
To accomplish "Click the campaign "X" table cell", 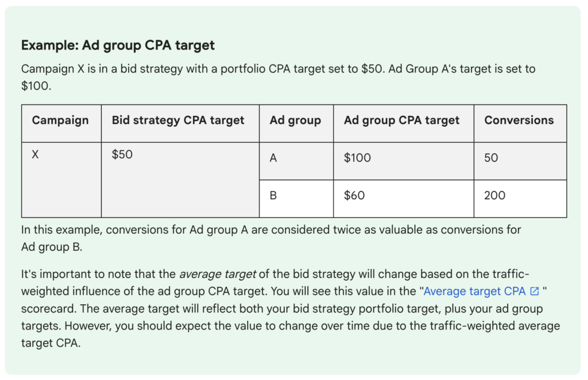I will point(36,154).
